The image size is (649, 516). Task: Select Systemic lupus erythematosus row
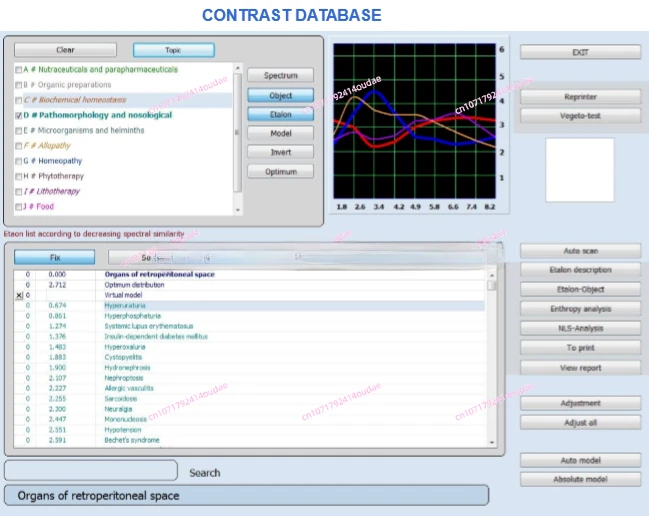(250, 326)
